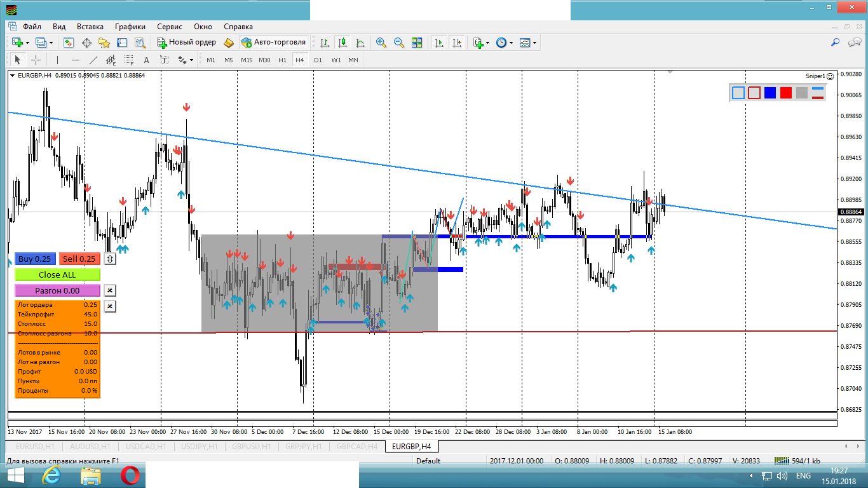Choose the Fibonacci retracement tool
Screen dimensions: 868x488
pos(128,60)
